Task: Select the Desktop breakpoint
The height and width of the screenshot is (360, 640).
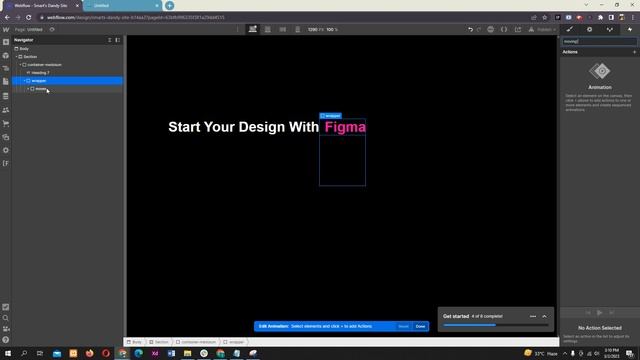Action: coord(253,29)
